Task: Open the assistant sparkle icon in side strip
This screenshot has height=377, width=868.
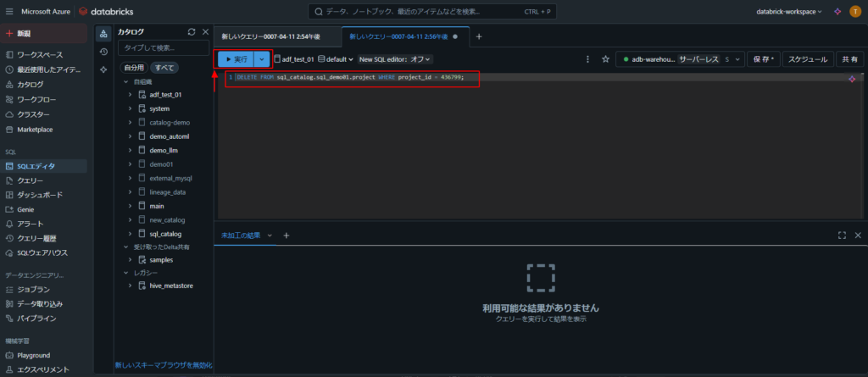Action: (103, 69)
